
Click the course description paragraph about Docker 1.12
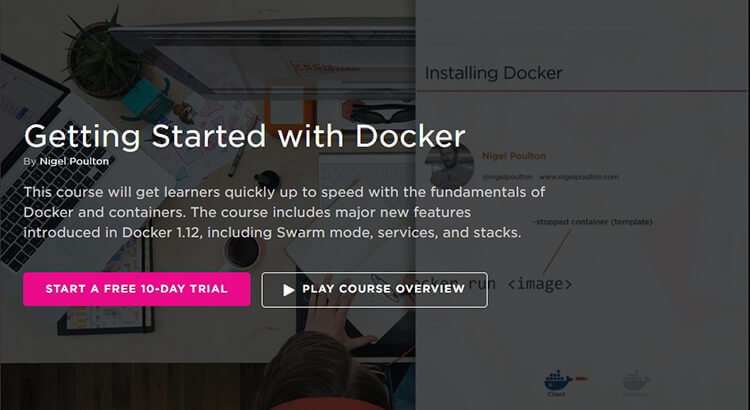click(284, 212)
